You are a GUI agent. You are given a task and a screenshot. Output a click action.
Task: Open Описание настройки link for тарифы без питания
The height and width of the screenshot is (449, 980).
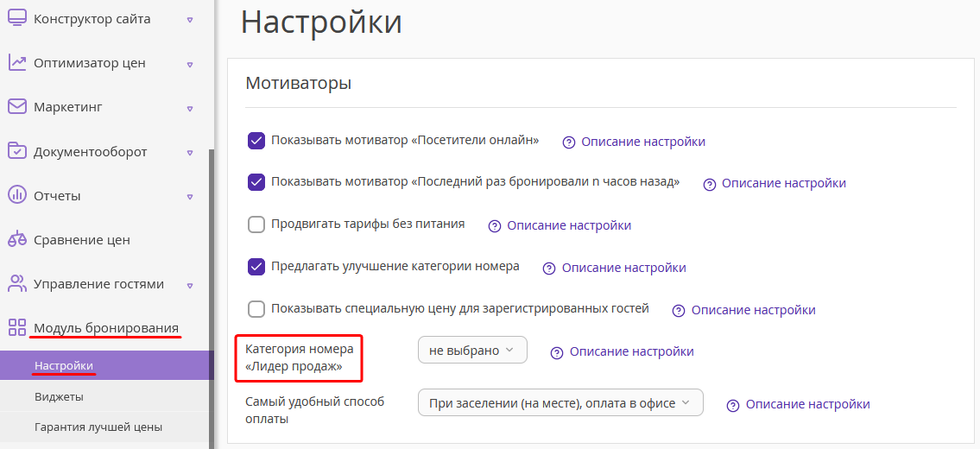tap(569, 225)
